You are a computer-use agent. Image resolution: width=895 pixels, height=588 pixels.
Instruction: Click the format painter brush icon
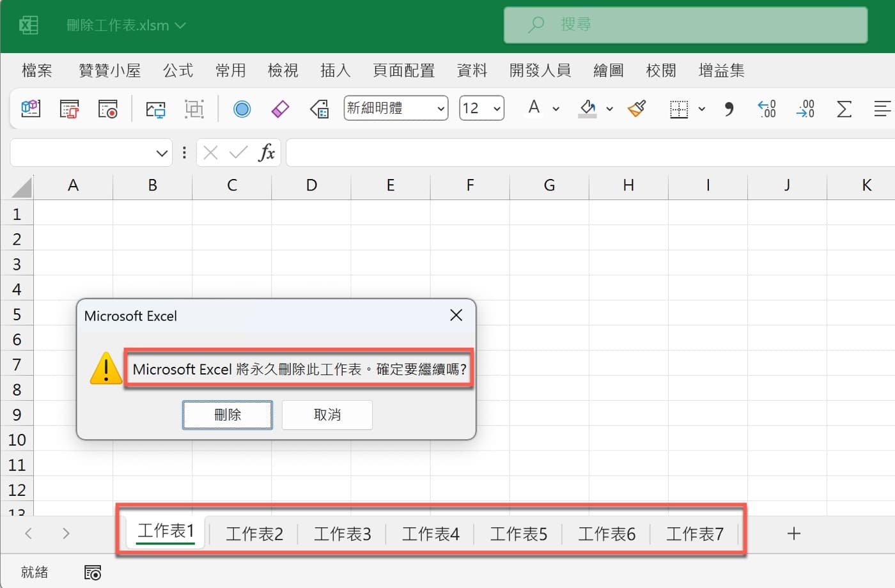(637, 109)
